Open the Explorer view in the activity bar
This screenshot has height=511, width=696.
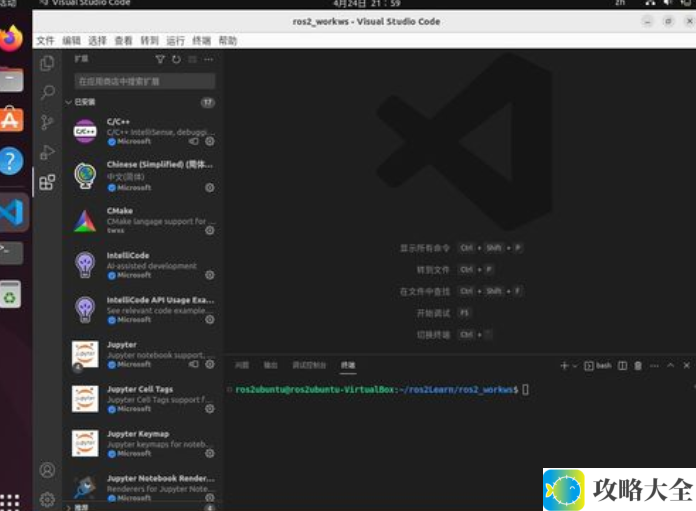click(x=47, y=63)
